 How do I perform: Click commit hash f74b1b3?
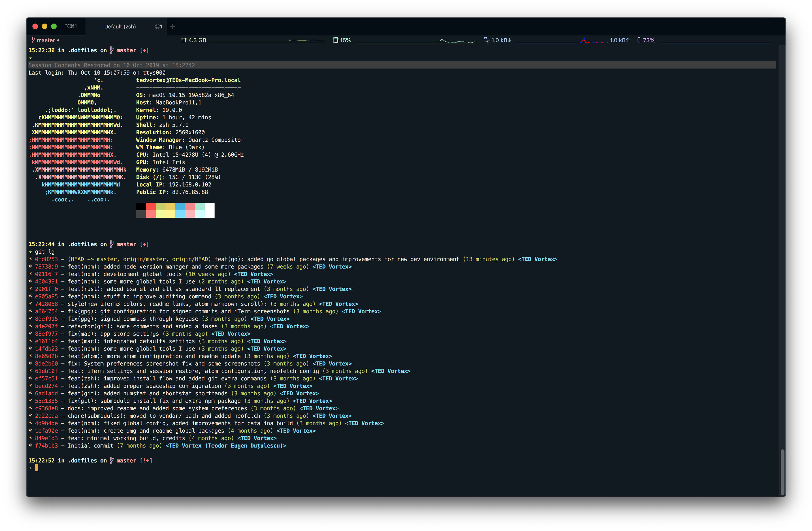tap(46, 446)
